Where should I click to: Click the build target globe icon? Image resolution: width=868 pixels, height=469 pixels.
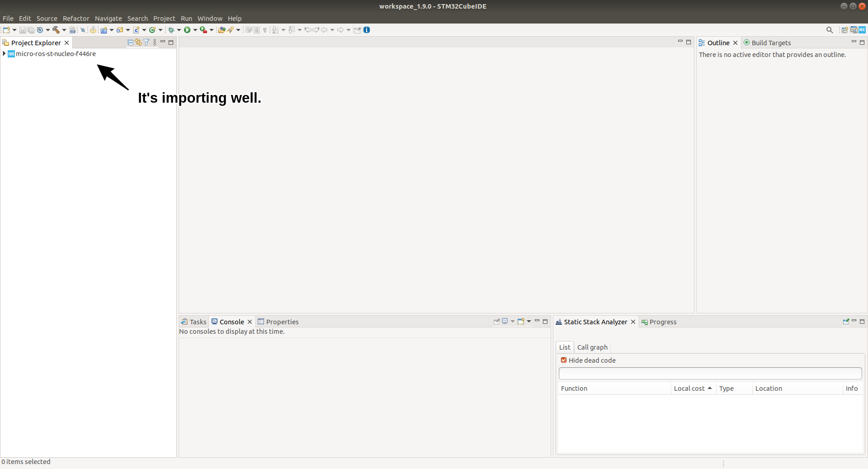40,30
